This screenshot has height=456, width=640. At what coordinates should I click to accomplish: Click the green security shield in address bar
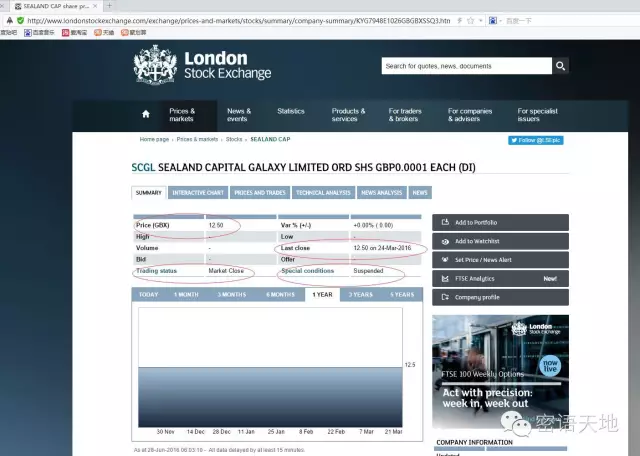pos(20,20)
